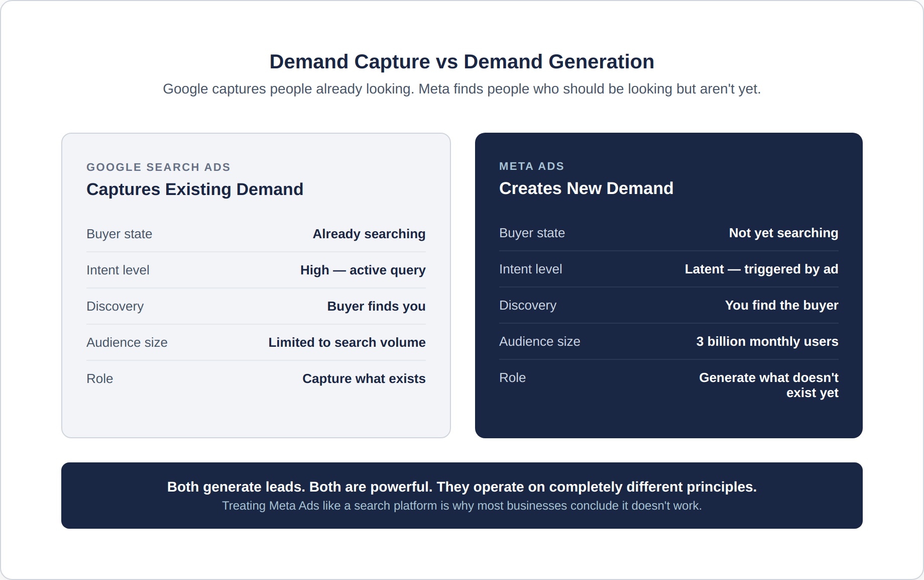Viewport: 924px width, 580px height.
Task: Click the 'GOOGLE SEARCH ADS' label
Action: pos(158,167)
